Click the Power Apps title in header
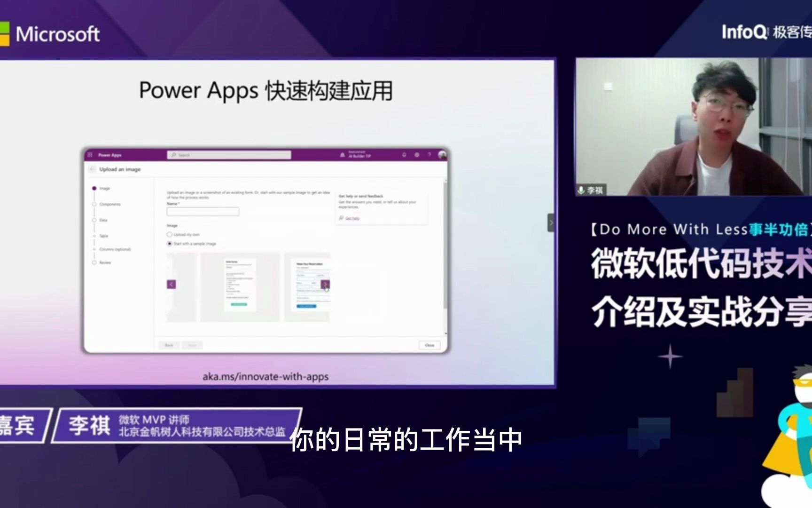 110,155
